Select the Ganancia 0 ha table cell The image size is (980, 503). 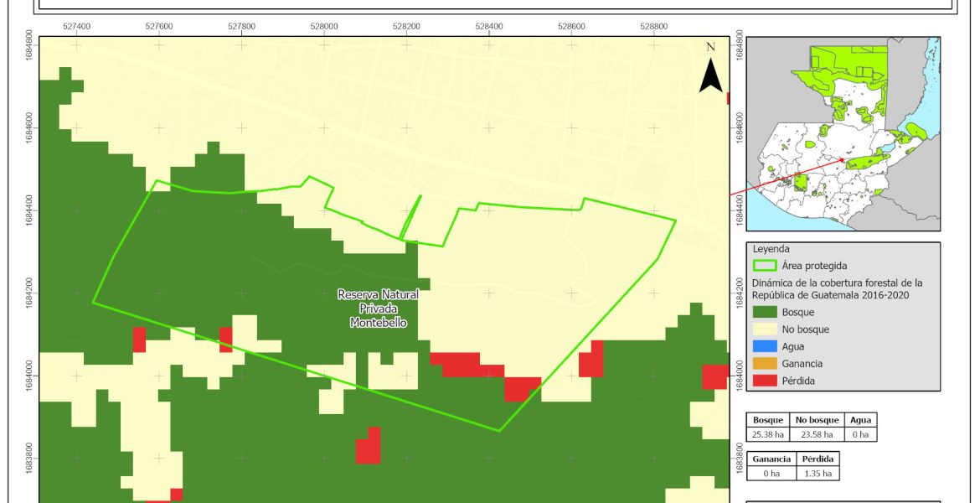pos(770,473)
